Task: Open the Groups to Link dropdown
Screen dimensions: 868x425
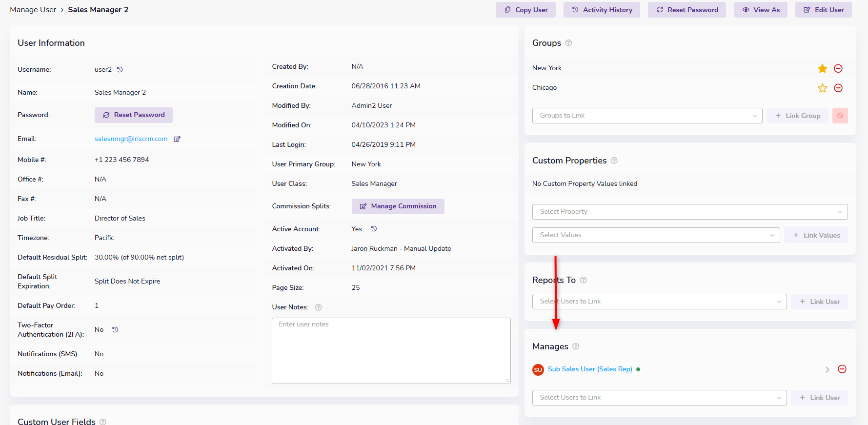Action: 647,116
